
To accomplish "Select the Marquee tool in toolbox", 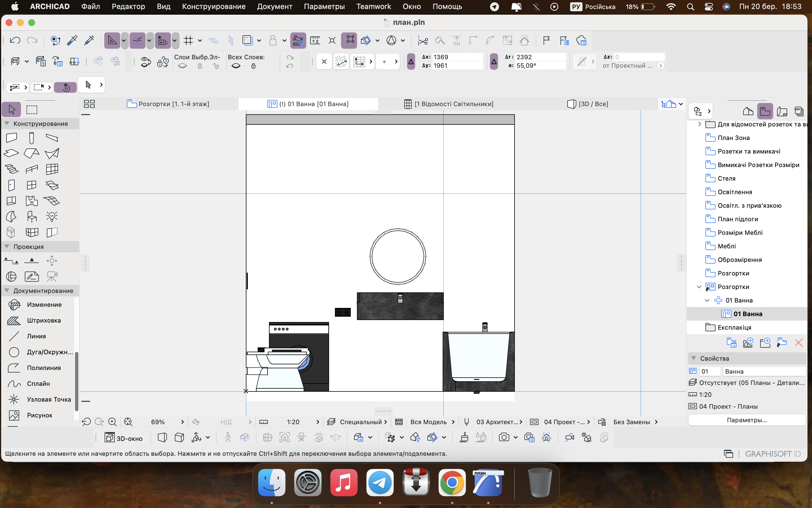I will pyautogui.click(x=32, y=110).
